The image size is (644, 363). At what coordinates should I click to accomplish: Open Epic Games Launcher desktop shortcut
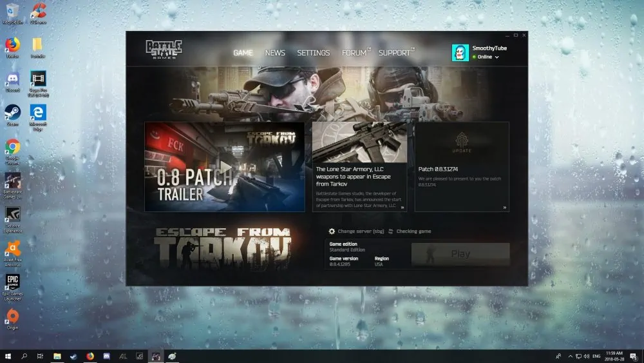tap(12, 288)
